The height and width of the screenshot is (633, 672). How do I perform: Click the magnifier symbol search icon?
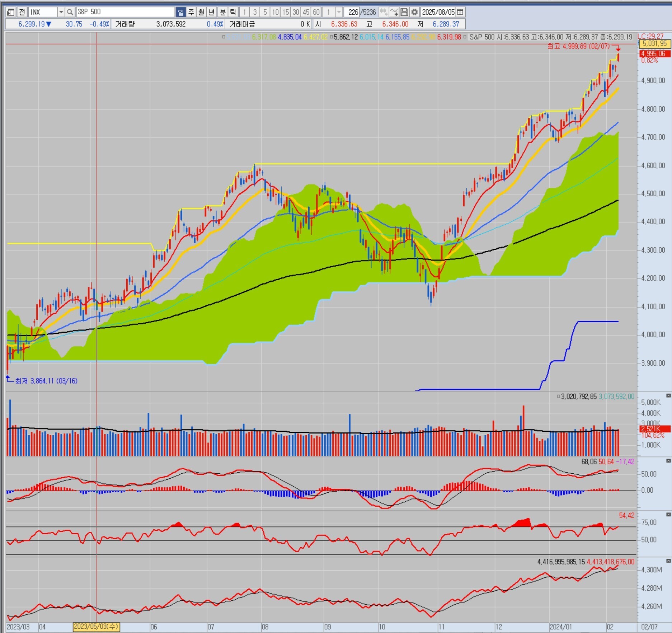(x=70, y=12)
